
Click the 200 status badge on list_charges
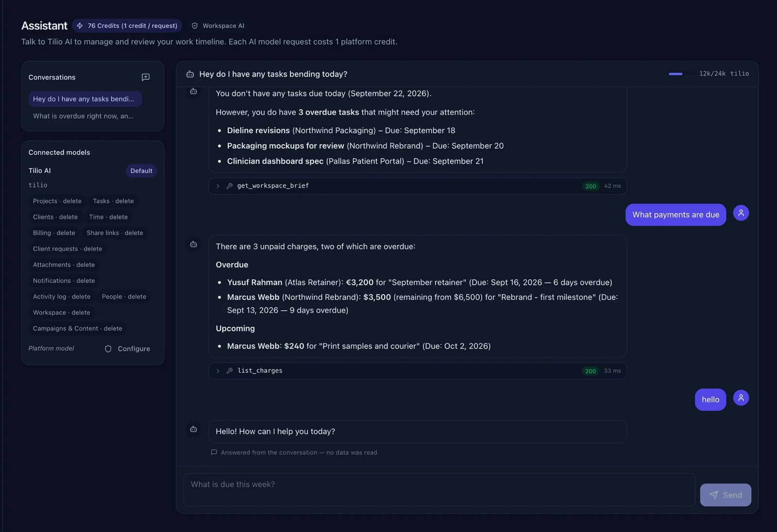pyautogui.click(x=591, y=371)
